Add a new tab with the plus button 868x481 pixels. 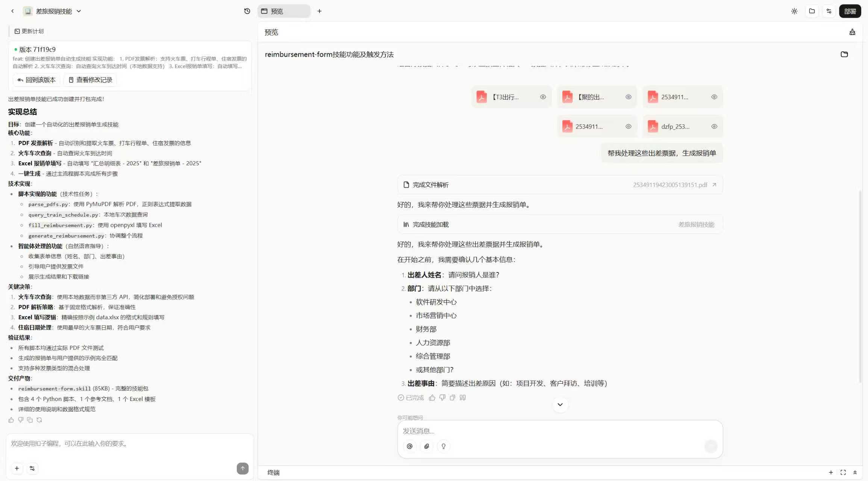(320, 11)
